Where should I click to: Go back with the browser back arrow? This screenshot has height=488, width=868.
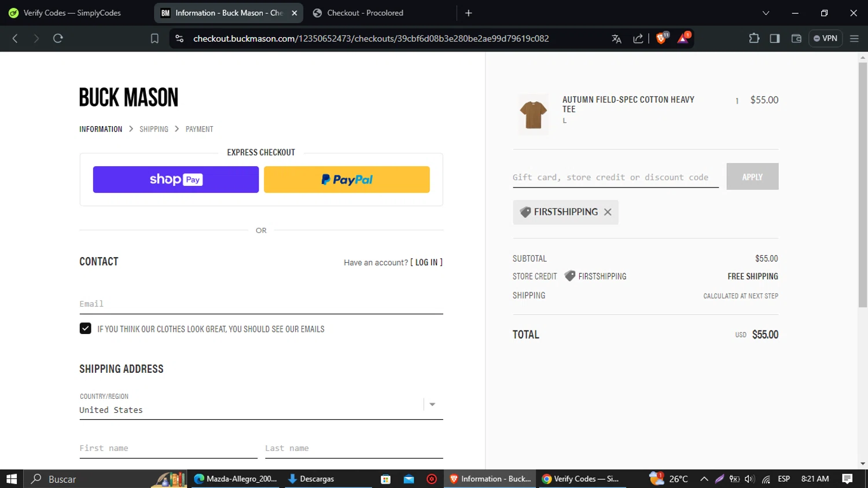pos(15,38)
